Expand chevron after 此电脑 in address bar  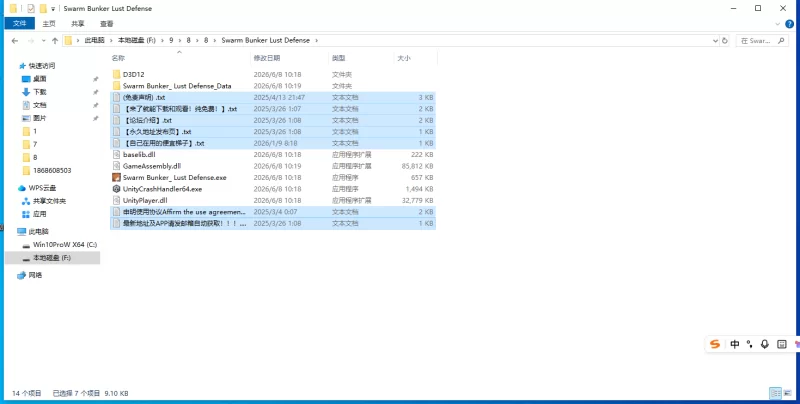pos(112,40)
